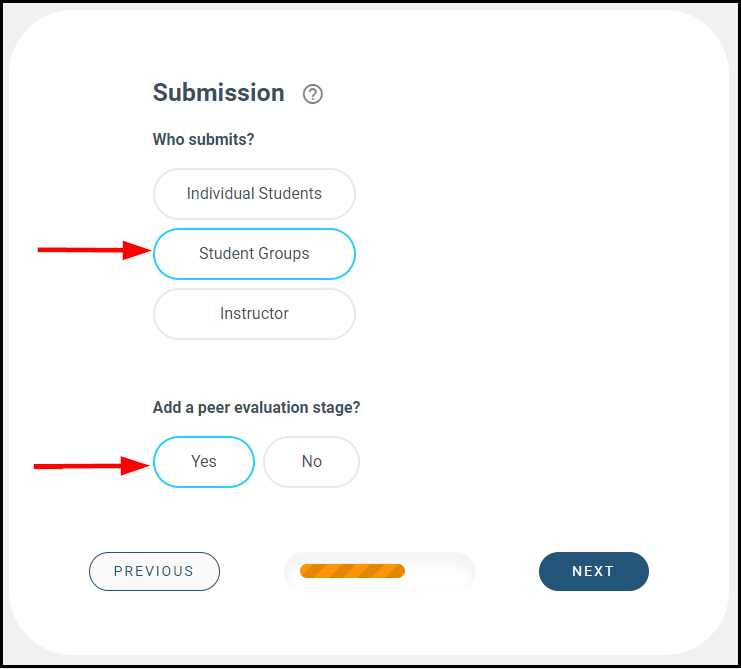This screenshot has height=669, width=741.
Task: Show help tooltip beside Submission title
Action: [x=313, y=94]
